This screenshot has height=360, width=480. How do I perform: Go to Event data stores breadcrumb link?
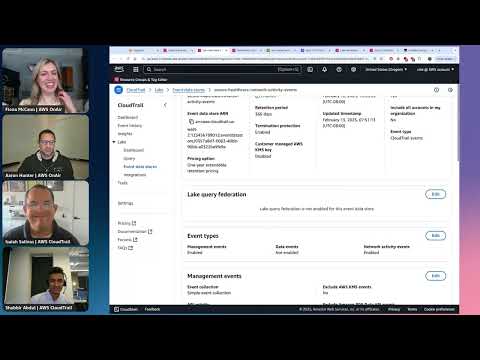pos(188,90)
